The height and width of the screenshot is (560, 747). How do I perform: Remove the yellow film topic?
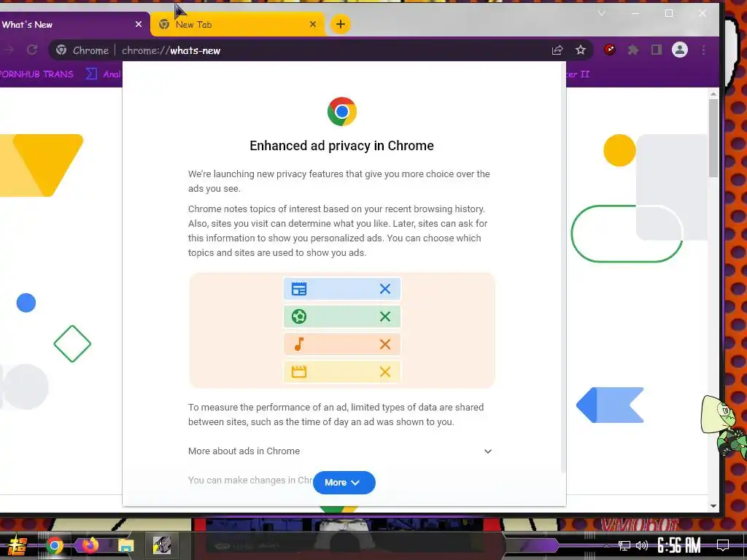coord(385,371)
